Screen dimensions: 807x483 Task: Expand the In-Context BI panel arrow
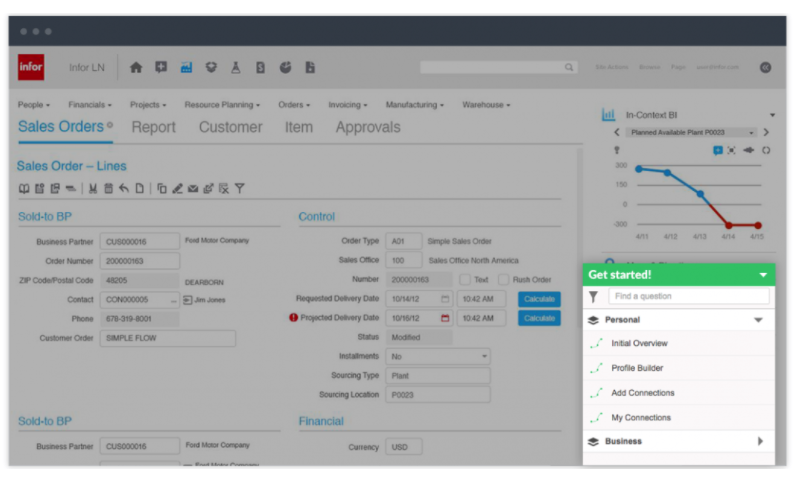click(773, 115)
